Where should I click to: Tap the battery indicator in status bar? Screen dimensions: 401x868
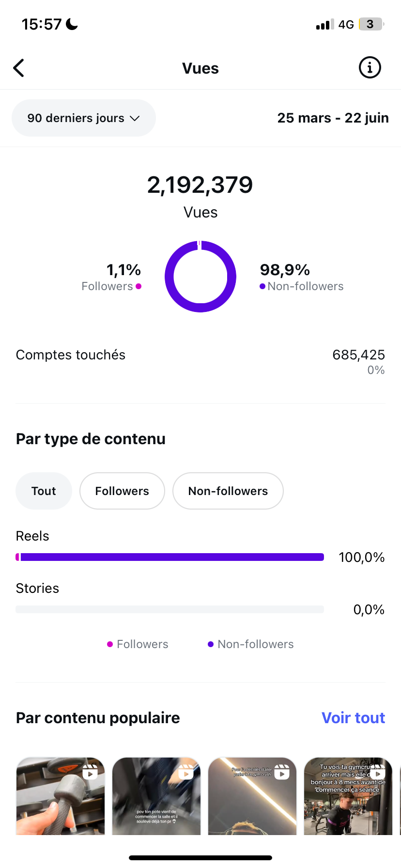click(371, 24)
